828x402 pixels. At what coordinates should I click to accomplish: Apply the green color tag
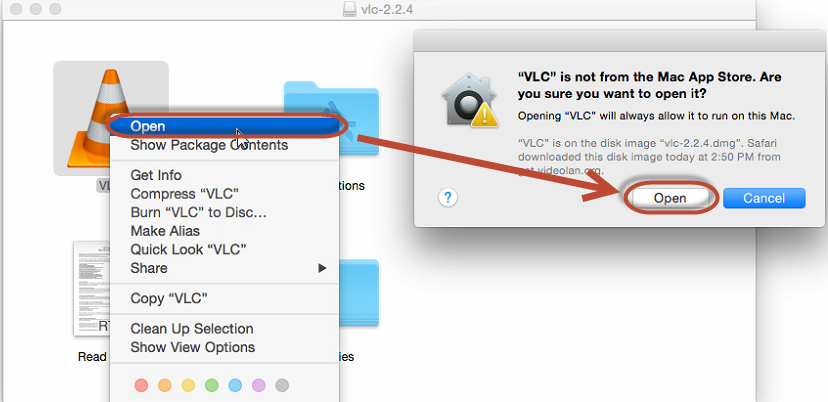click(x=212, y=385)
